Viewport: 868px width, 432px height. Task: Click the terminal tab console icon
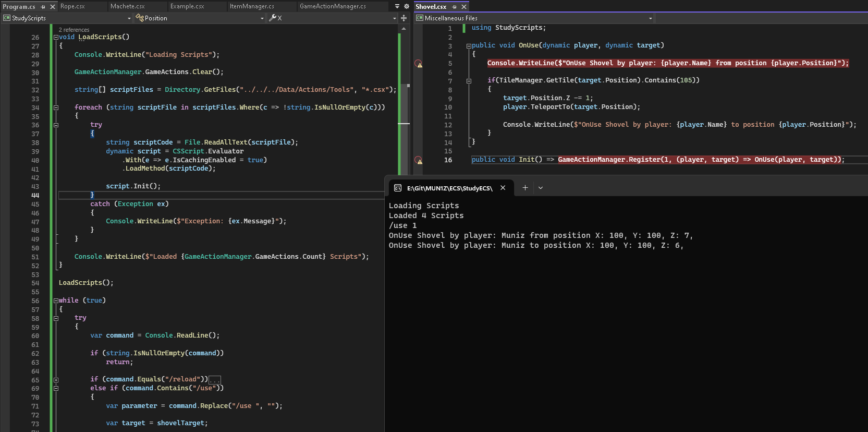pyautogui.click(x=398, y=188)
